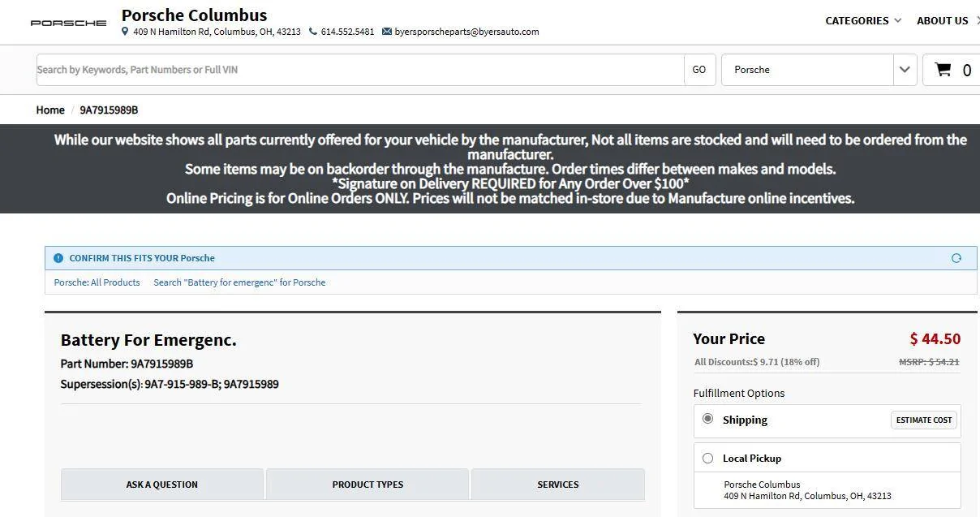Open the Ask A Question tab
The width and height of the screenshot is (980, 517).
pyautogui.click(x=162, y=485)
